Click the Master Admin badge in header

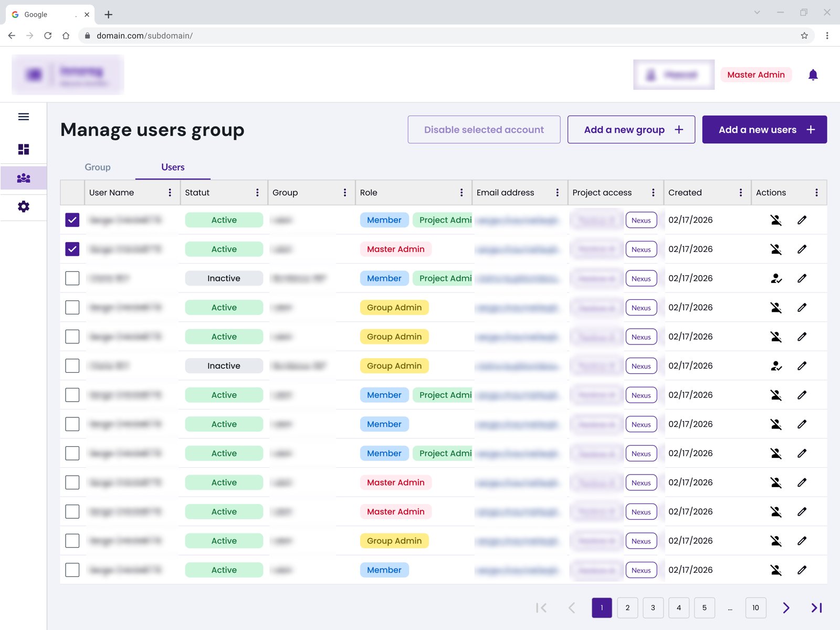click(756, 75)
